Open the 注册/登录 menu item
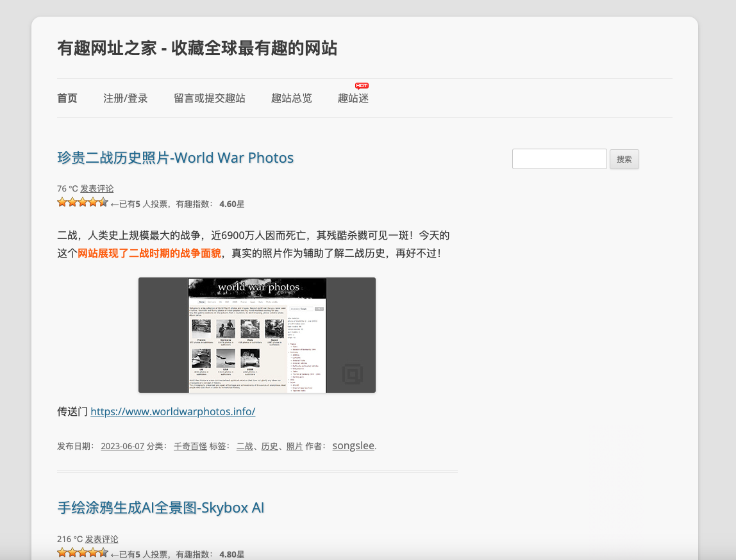Image resolution: width=736 pixels, height=560 pixels. coord(125,98)
